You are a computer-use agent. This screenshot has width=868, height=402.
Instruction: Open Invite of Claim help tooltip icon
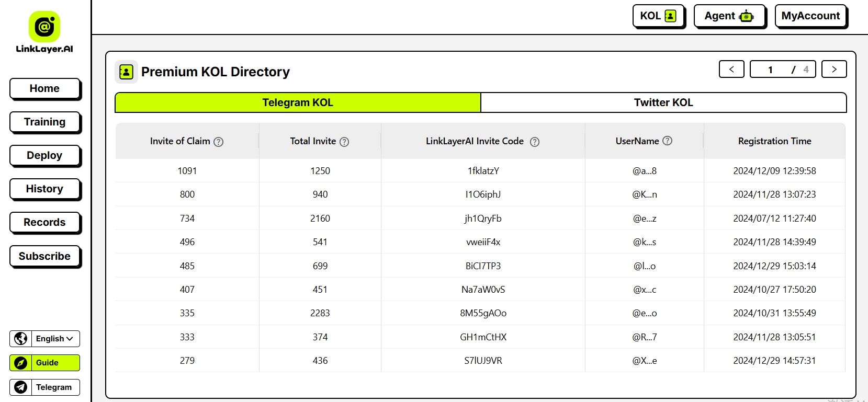point(219,142)
